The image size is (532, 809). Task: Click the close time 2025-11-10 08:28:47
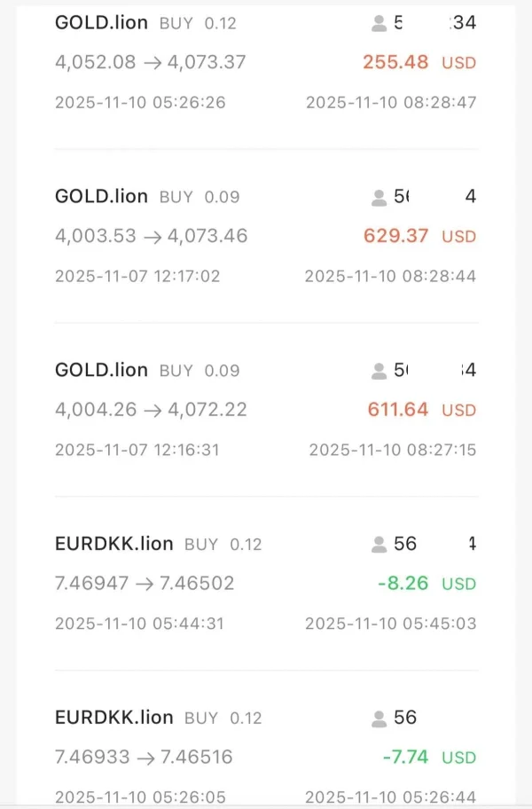click(x=391, y=103)
